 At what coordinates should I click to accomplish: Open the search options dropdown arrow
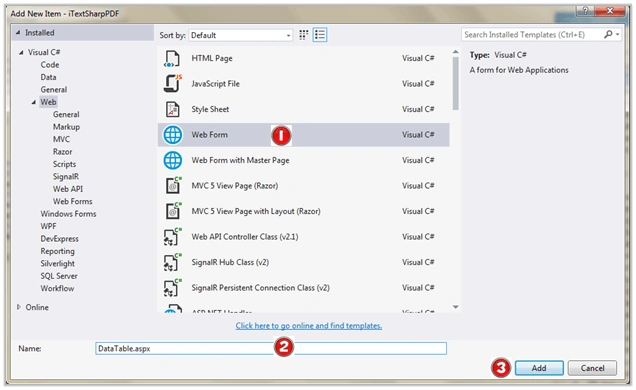[x=617, y=35]
